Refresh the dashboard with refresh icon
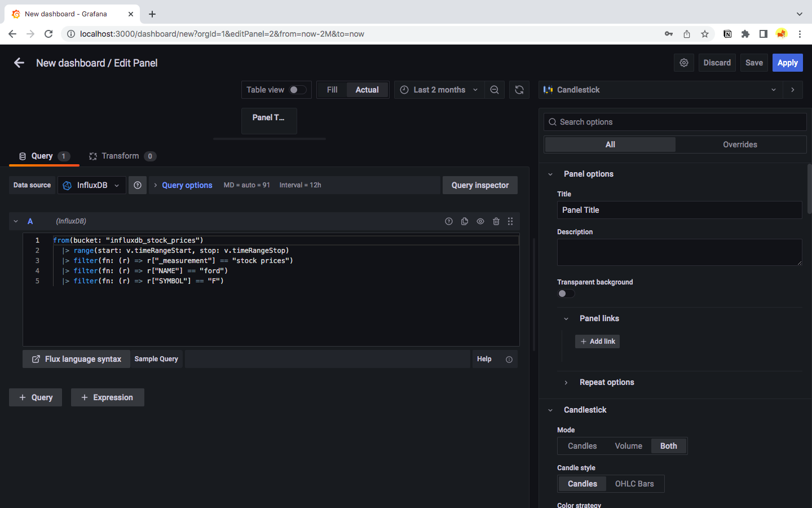The image size is (812, 508). point(519,90)
